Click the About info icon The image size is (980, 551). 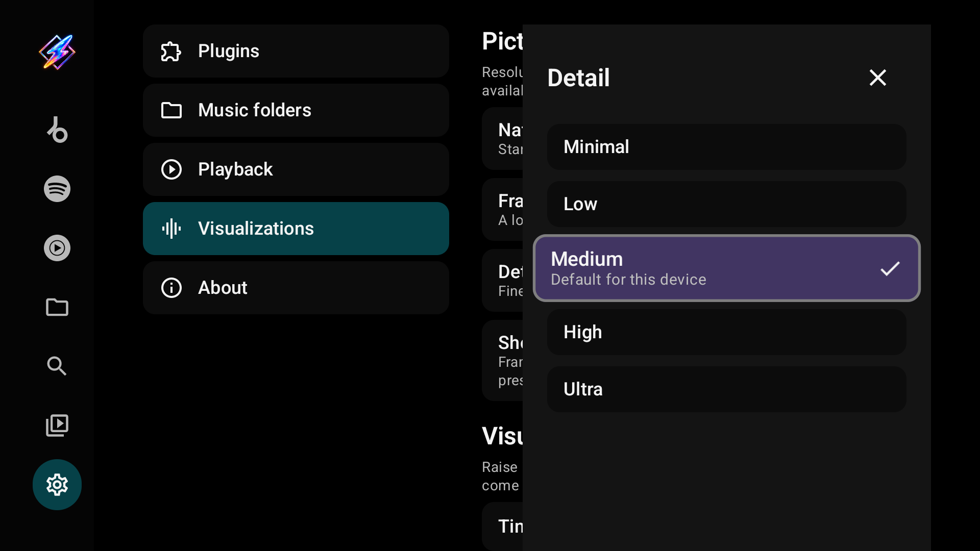171,288
